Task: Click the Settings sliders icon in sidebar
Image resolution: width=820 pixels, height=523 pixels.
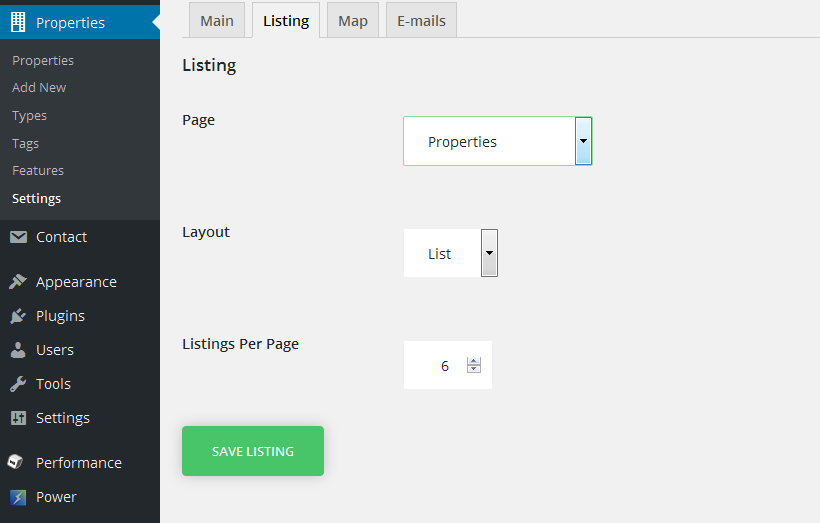Action: (x=18, y=418)
